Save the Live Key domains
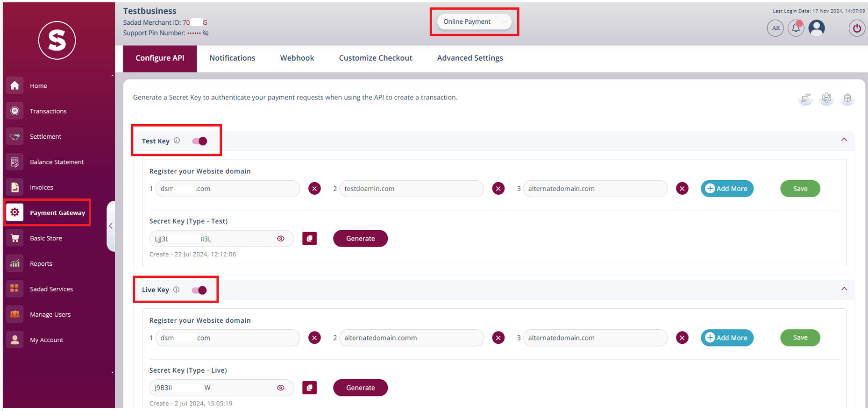 coord(800,338)
